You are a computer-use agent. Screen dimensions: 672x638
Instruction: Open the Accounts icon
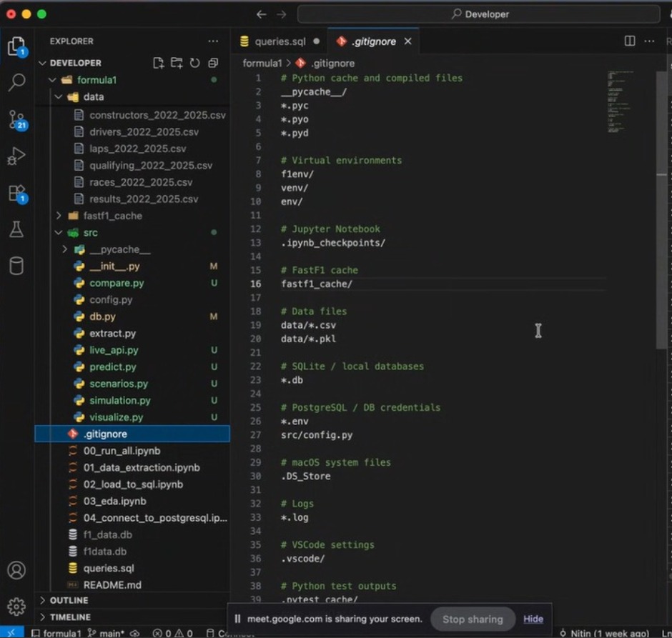[16, 570]
